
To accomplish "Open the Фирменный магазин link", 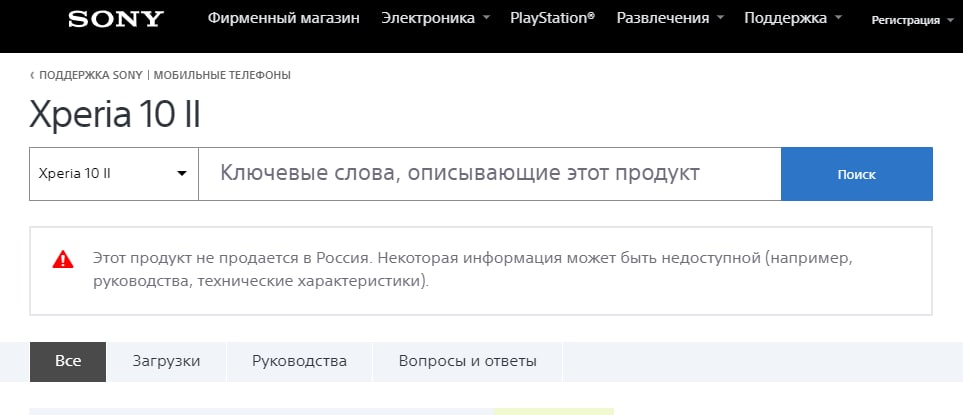I will click(284, 18).
